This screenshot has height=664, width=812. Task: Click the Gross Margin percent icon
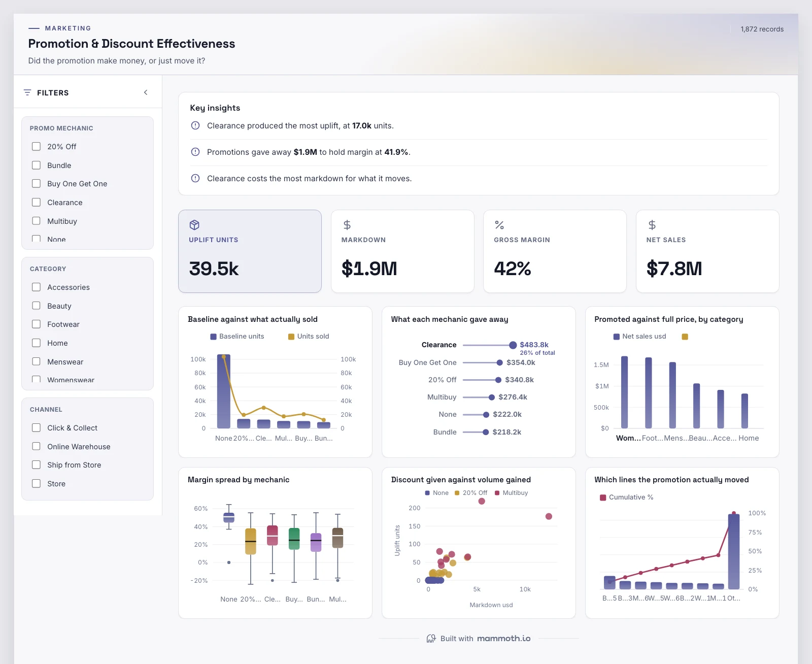tap(499, 225)
